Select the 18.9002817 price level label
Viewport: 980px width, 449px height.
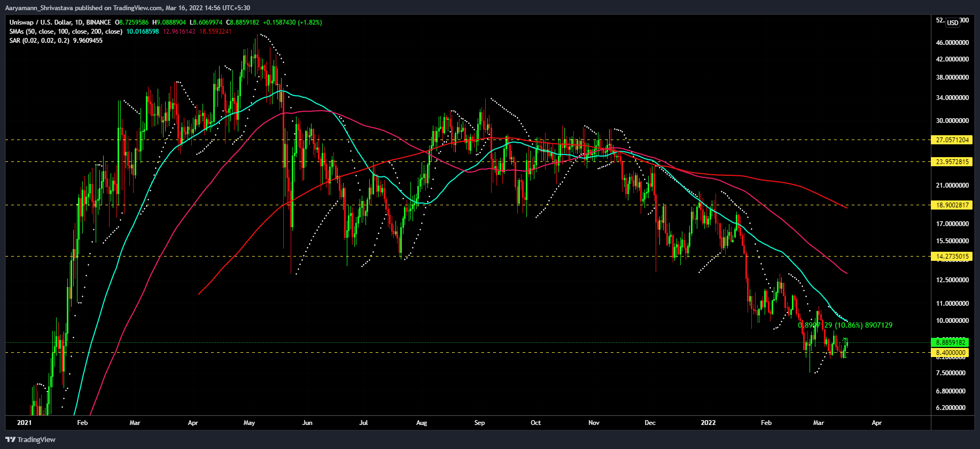tap(952, 205)
